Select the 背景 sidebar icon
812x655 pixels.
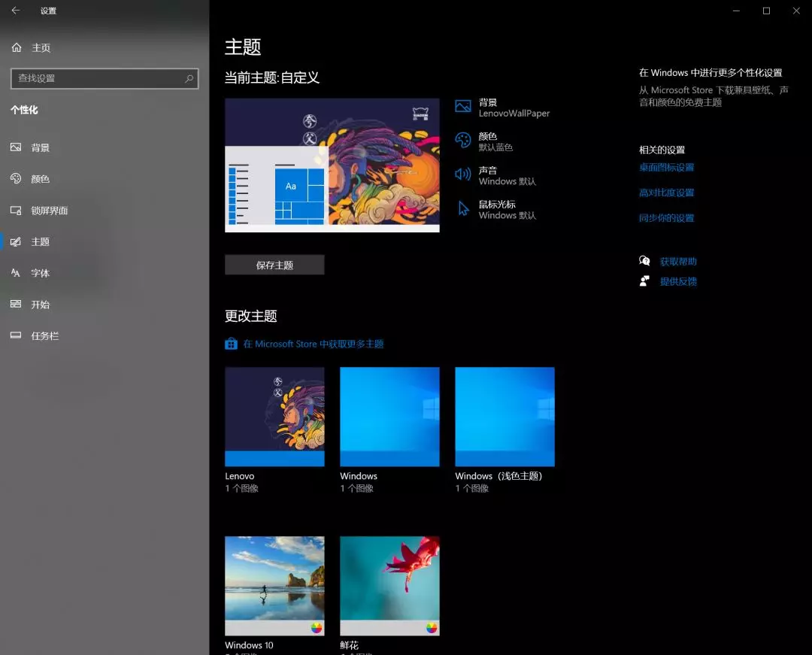pos(16,147)
